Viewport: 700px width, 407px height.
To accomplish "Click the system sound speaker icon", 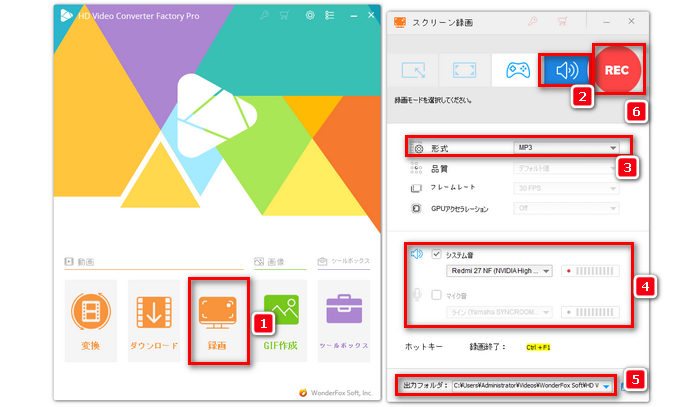I will 417,254.
